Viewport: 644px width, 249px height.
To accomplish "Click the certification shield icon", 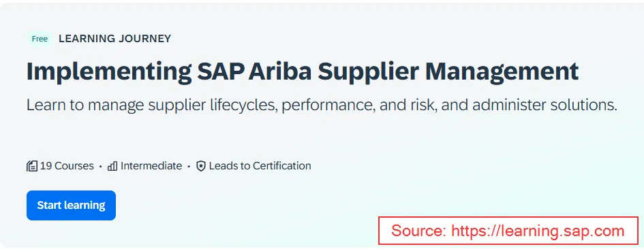I will click(201, 166).
